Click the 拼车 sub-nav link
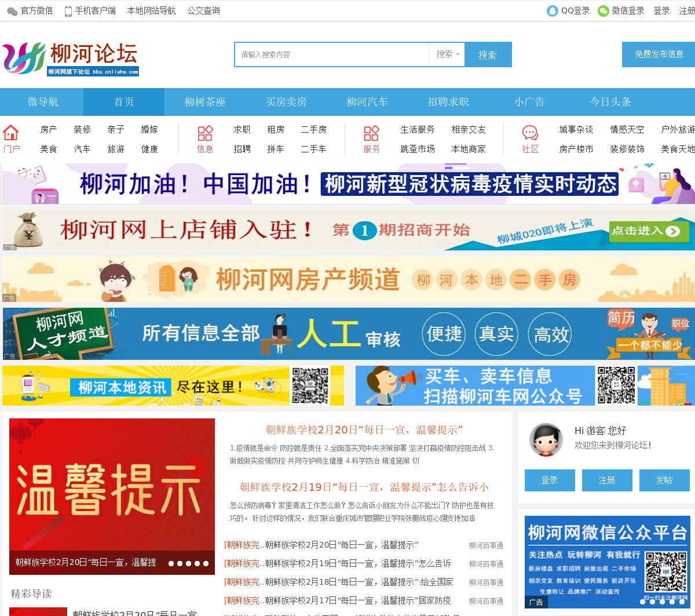This screenshot has height=616, width=695. [276, 150]
